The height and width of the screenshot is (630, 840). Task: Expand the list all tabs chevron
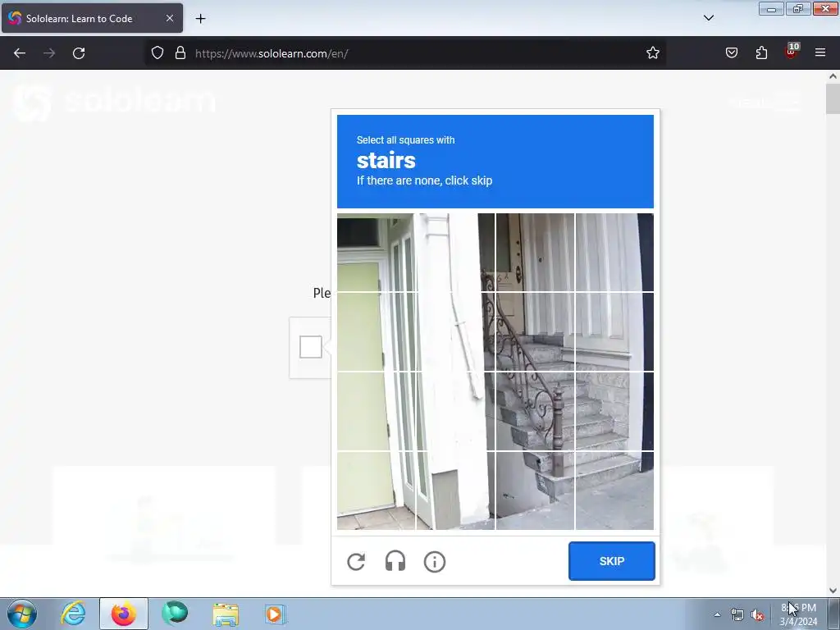pos(708,18)
